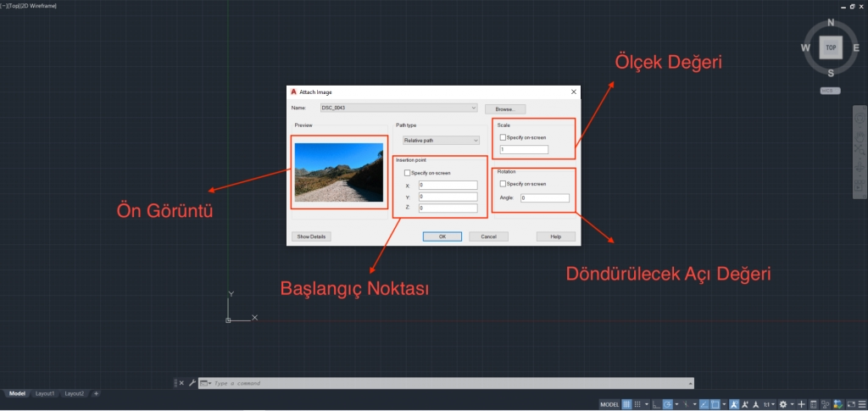This screenshot has width=868, height=411.
Task: Click the rotation Angle input field
Action: tap(545, 198)
